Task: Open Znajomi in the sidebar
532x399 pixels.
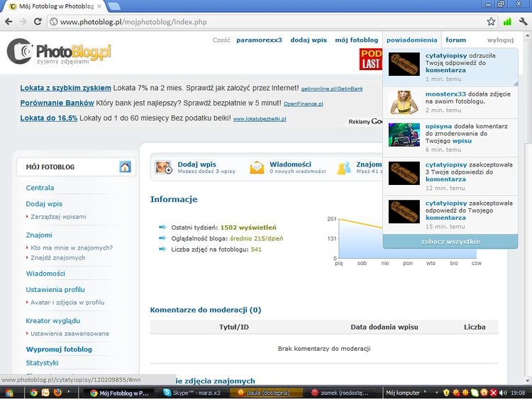Action: pos(39,235)
